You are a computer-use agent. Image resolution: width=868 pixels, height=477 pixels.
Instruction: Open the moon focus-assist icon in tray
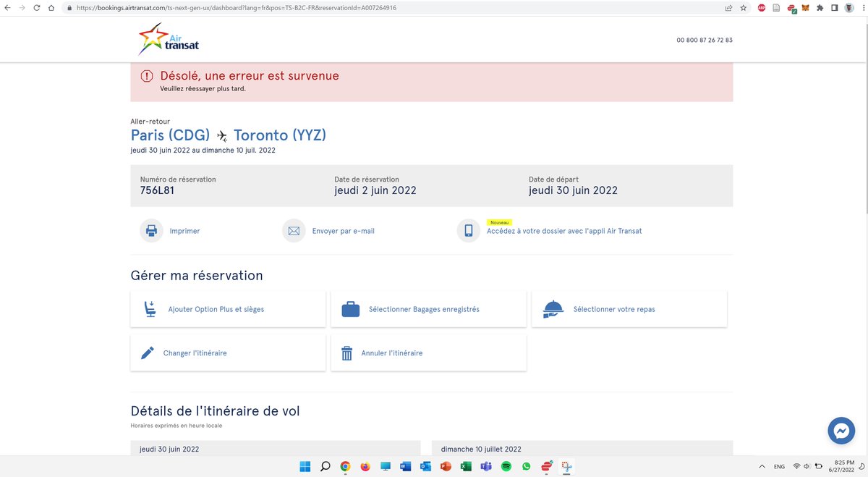pyautogui.click(x=862, y=467)
